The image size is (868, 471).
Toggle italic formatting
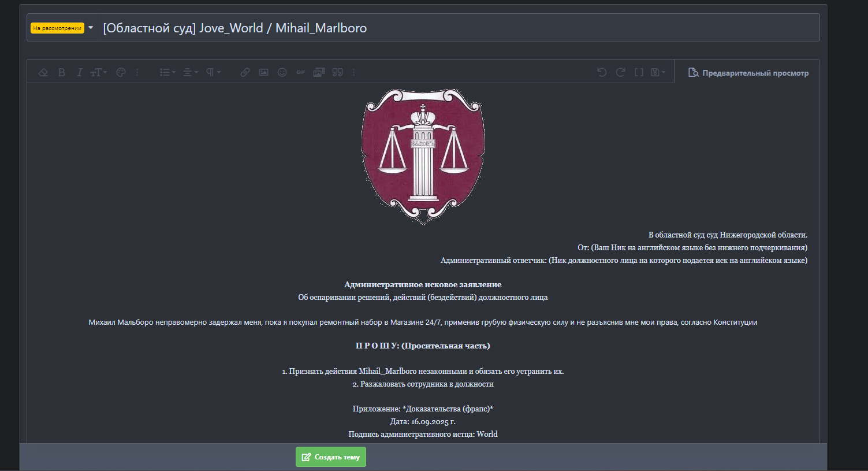click(x=80, y=72)
